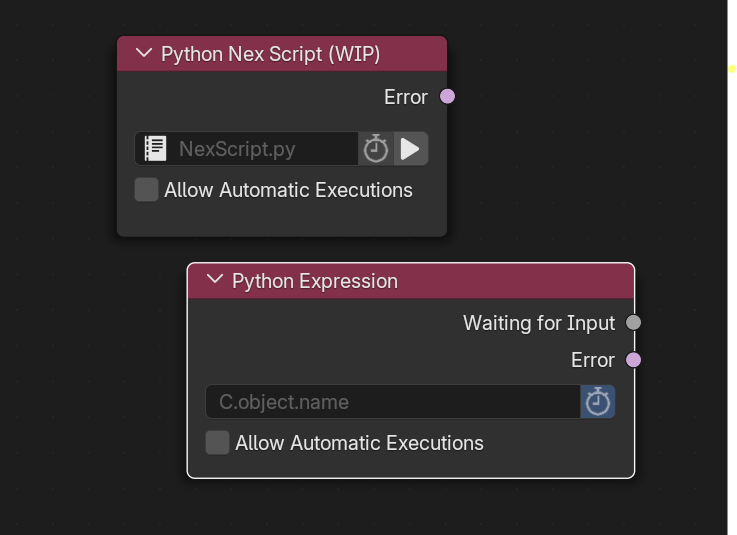Click the gray Waiting for Input output socket

coord(633,323)
